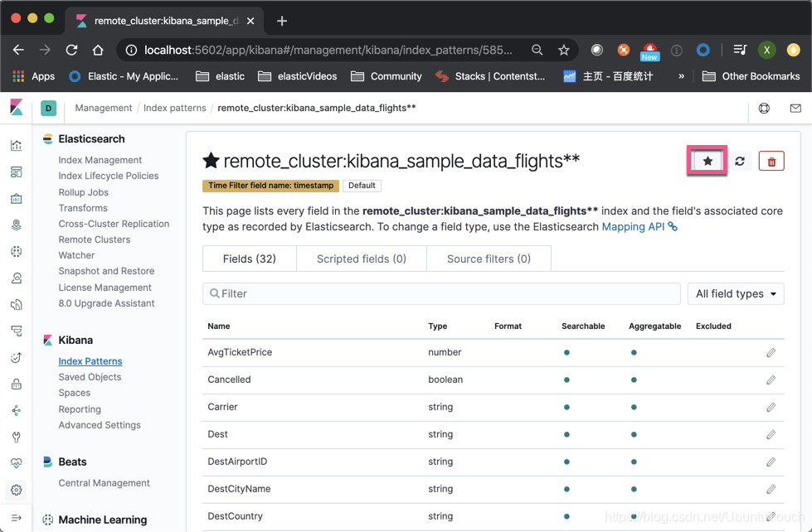Open Stack Monitoring heartbeat icon
This screenshot has height=532, width=812.
coord(16,463)
